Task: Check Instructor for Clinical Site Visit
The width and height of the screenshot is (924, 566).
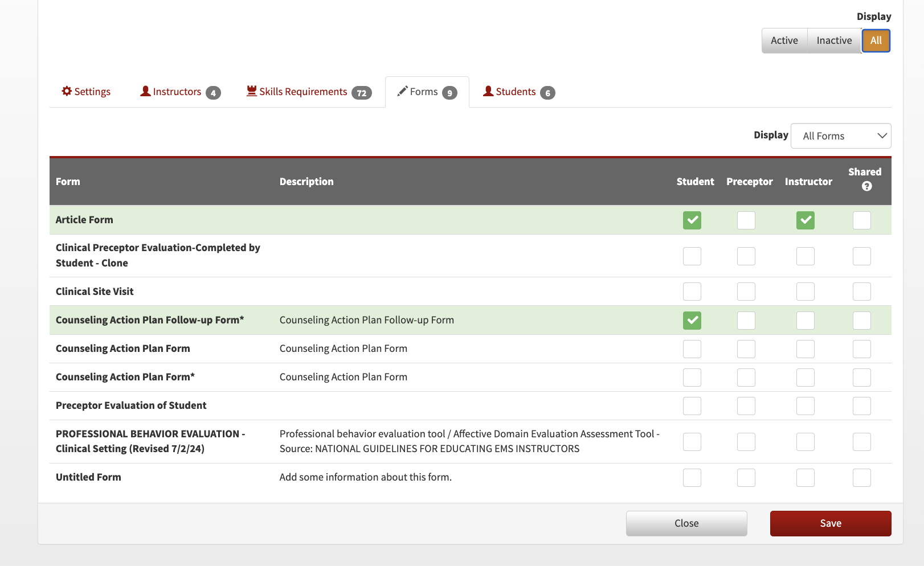Action: pos(806,292)
